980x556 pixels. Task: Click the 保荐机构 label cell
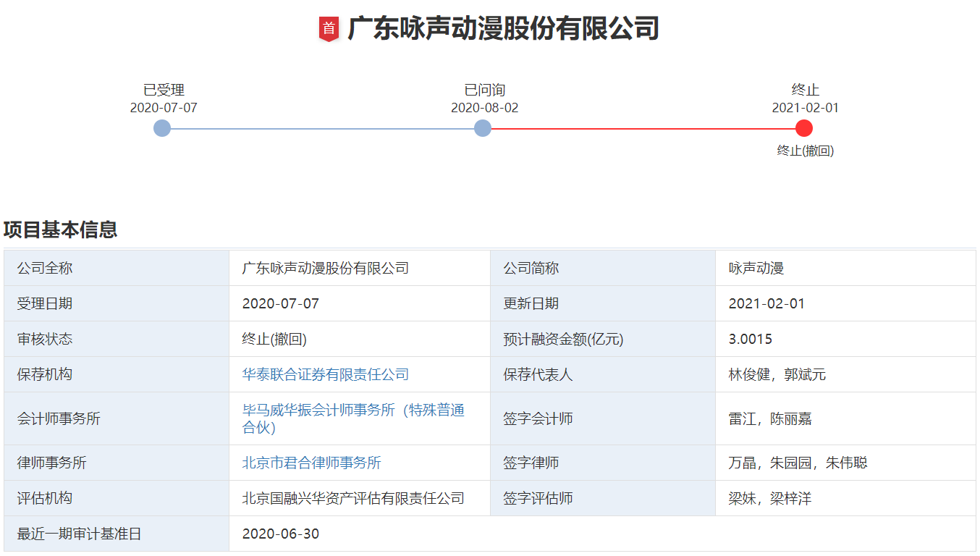tap(117, 374)
